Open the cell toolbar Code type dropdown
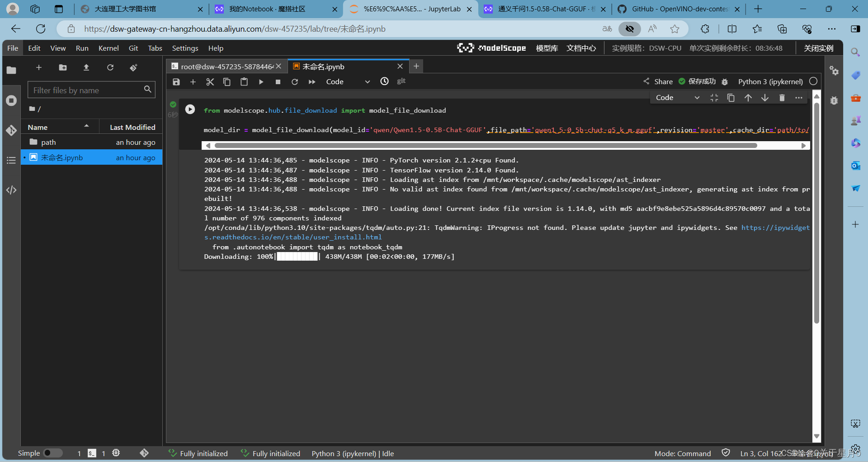This screenshot has height=462, width=868. (x=678, y=98)
